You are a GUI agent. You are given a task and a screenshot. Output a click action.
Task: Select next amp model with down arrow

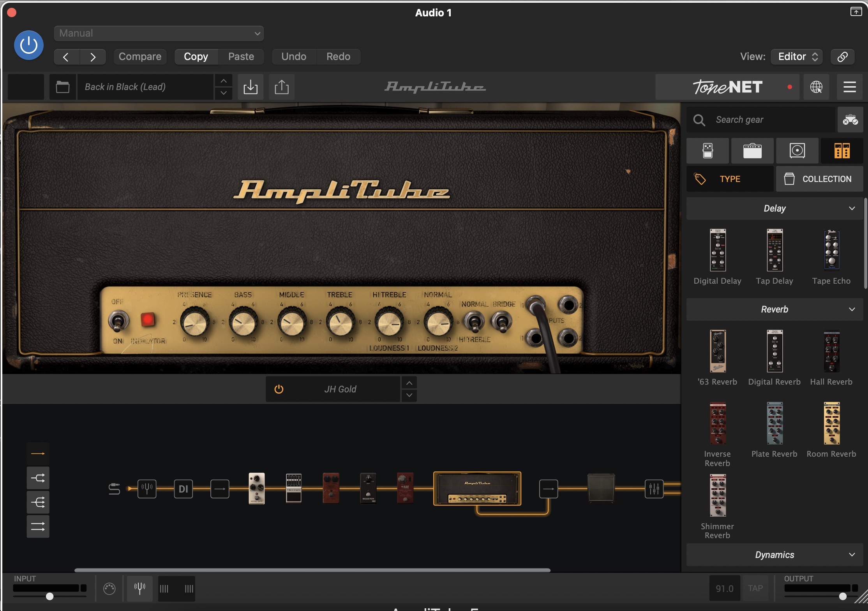point(409,395)
